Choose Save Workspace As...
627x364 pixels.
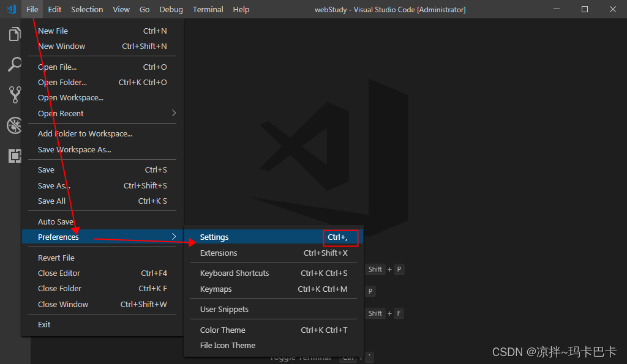point(102,149)
